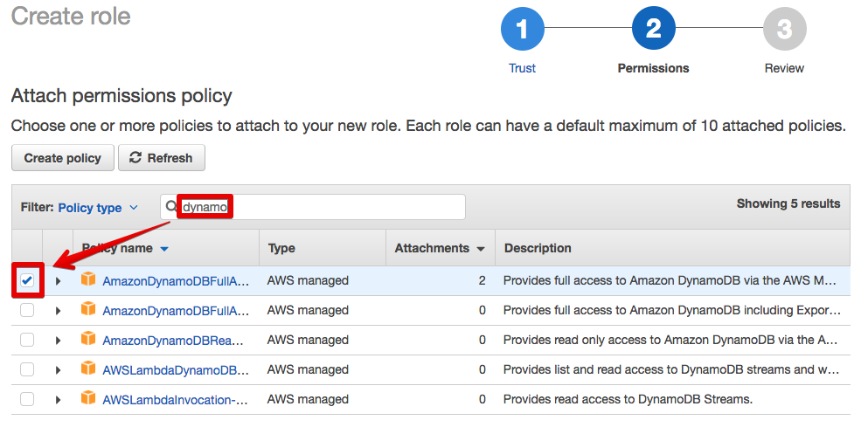Expand details of the policy with 2 attachments

pyautogui.click(x=58, y=281)
